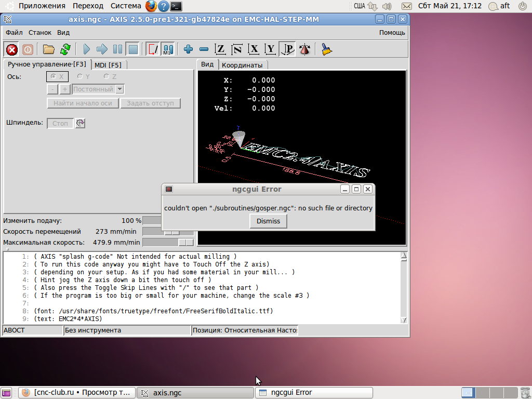
Task: Adjust the Изменить подачу slider
Action: tap(152, 221)
